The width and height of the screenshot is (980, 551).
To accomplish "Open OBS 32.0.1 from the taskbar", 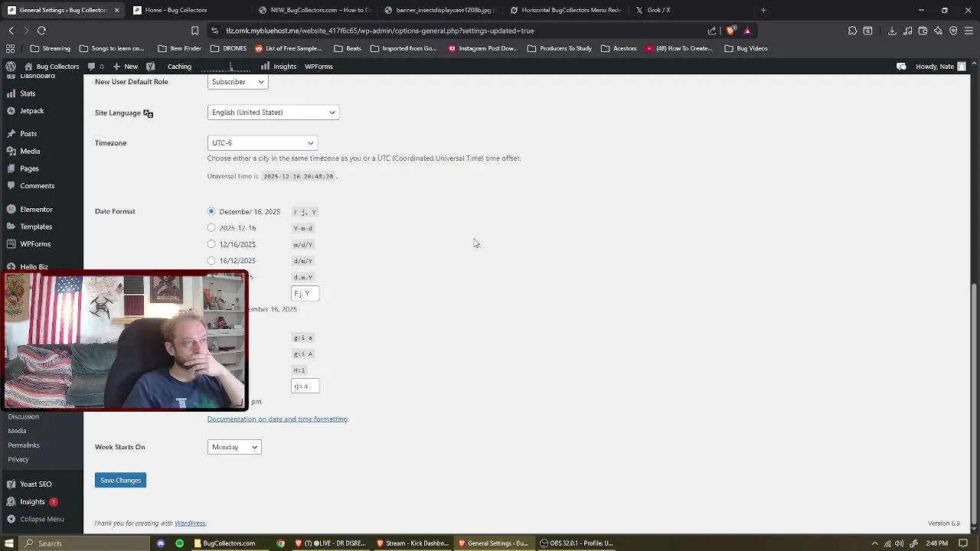I will (577, 543).
